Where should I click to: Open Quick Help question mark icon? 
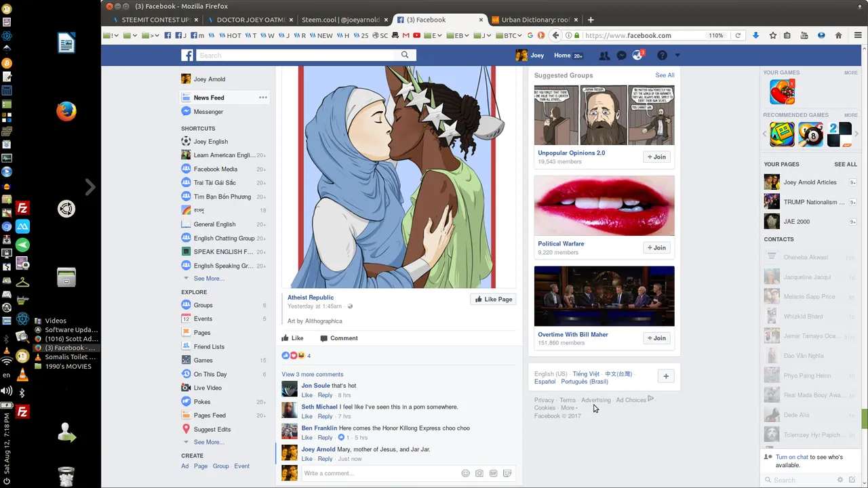tap(662, 56)
